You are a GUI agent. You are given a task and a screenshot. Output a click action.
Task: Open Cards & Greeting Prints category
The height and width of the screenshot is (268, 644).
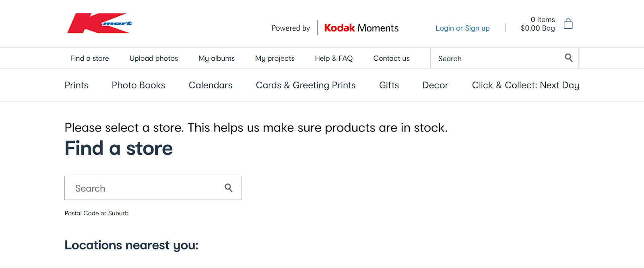pos(305,85)
